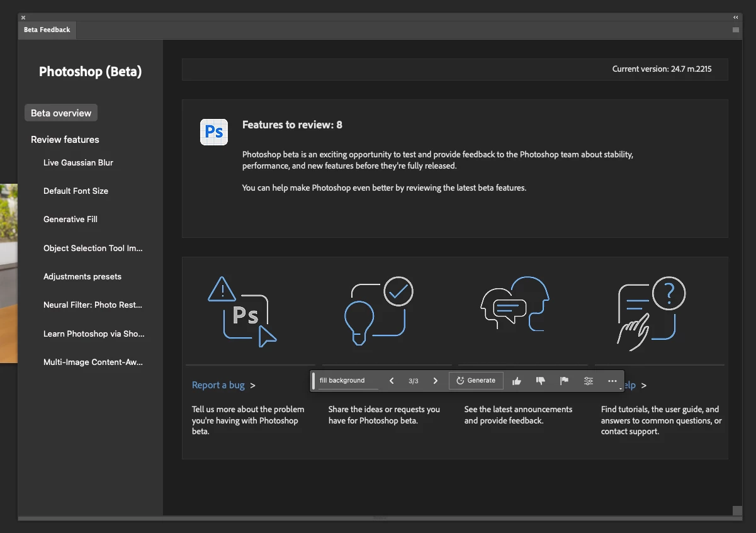
Task: Click the bottom-right panel resize corner
Action: pyautogui.click(x=737, y=510)
